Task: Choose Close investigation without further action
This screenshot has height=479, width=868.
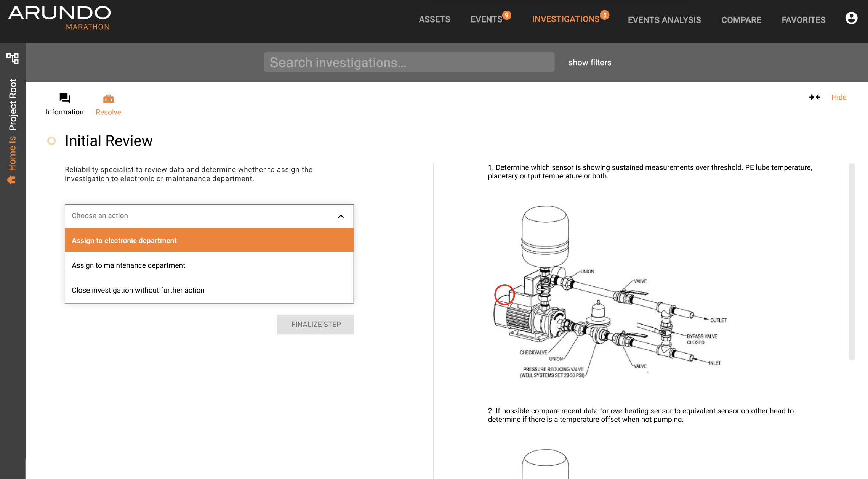Action: click(x=209, y=290)
